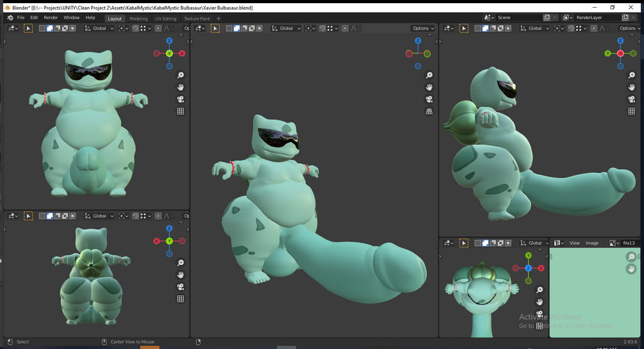Open View menu in the image editor
Screen dimensions: 644x349
pyautogui.click(x=575, y=243)
